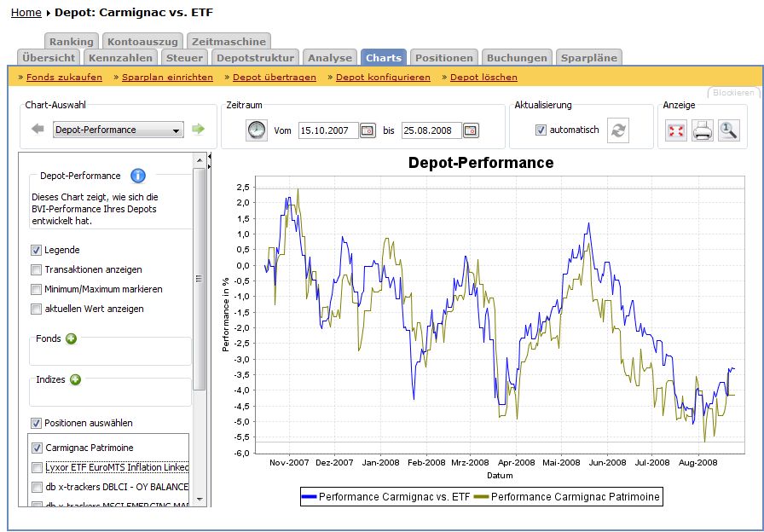
Task: Enable Transaktionen anzeigen checkbox
Action: coord(37,269)
